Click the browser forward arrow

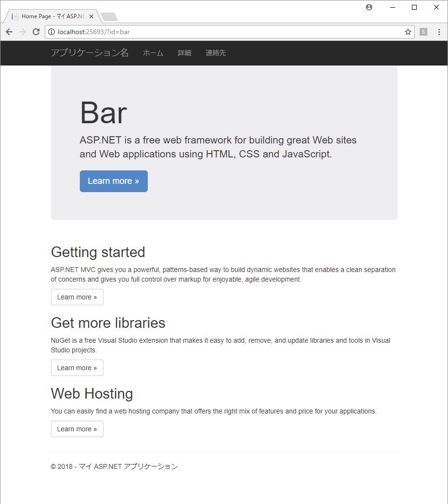click(x=23, y=32)
